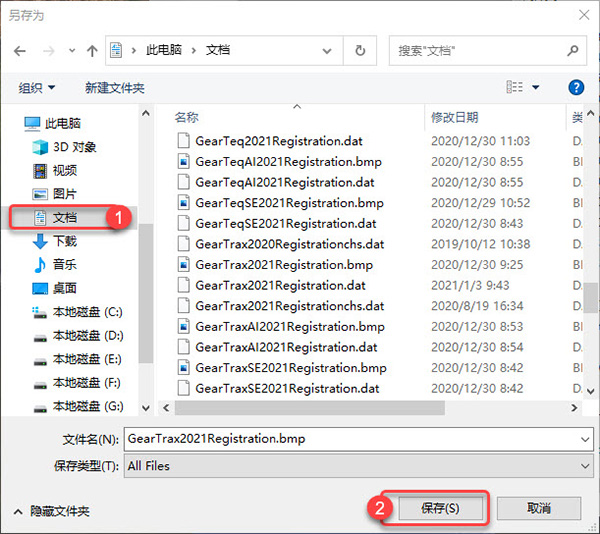Open the view options dropdown
This screenshot has height=534, width=600.
coord(536,88)
